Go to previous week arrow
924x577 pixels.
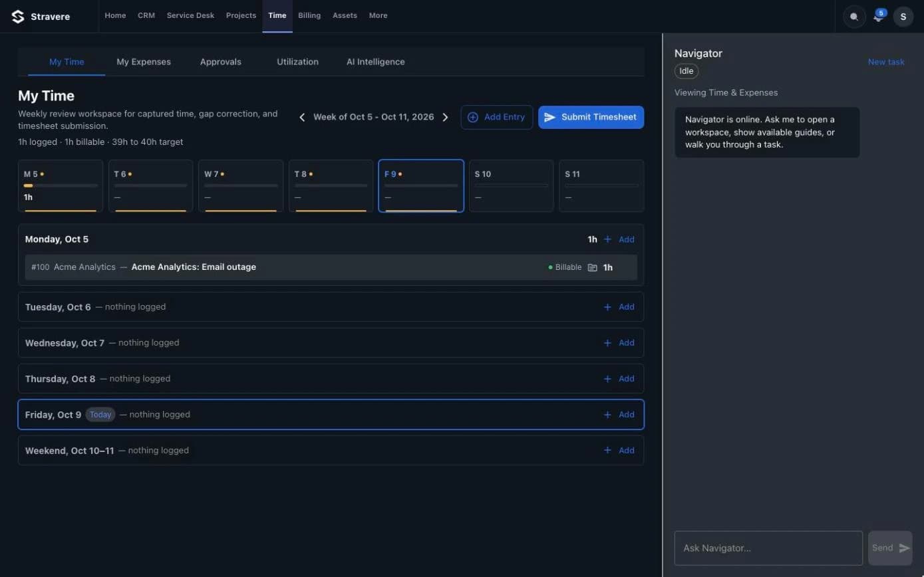coord(302,117)
